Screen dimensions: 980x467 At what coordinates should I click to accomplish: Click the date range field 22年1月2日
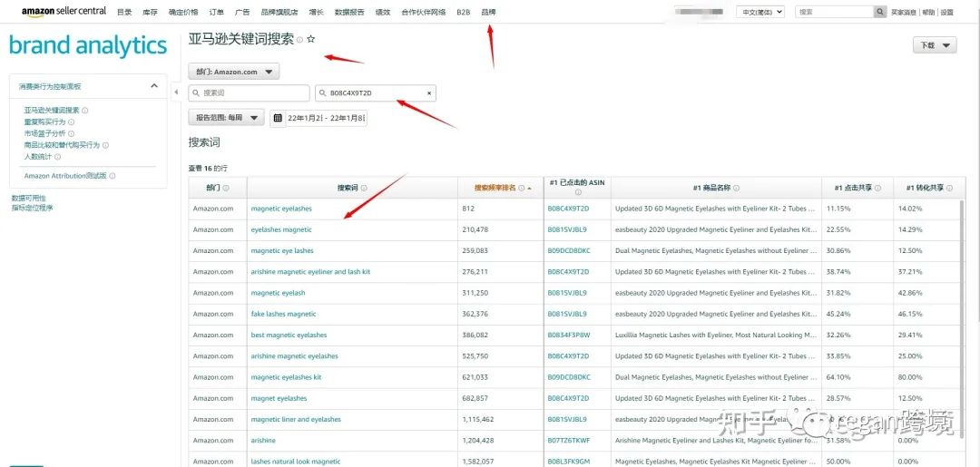[327, 117]
